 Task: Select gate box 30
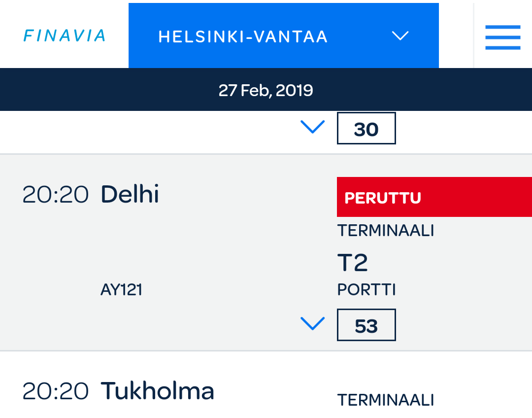coord(366,129)
